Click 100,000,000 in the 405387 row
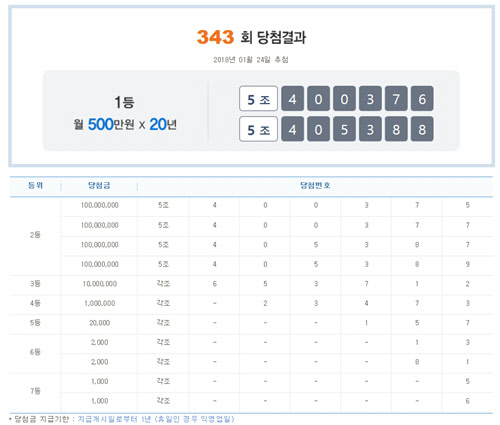Image resolution: width=500 pixels, height=425 pixels. click(100, 245)
